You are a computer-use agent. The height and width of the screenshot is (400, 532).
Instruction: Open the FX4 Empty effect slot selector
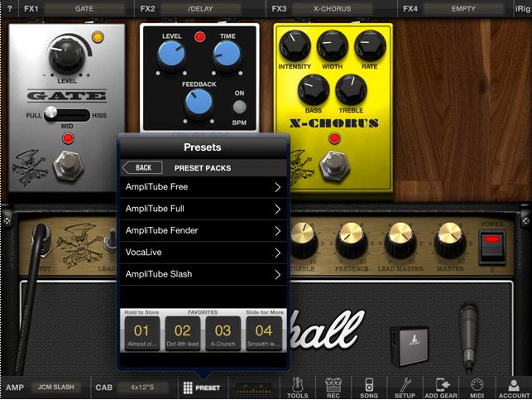pos(463,9)
